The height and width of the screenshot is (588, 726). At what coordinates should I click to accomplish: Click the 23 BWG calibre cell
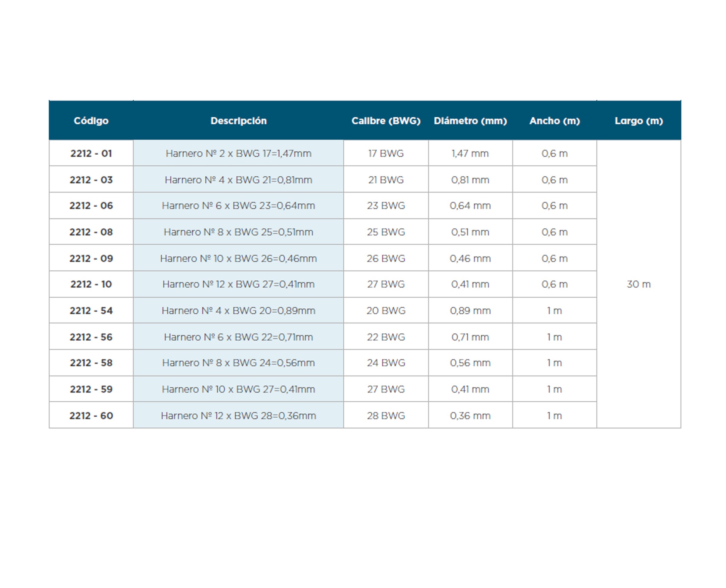click(x=386, y=205)
